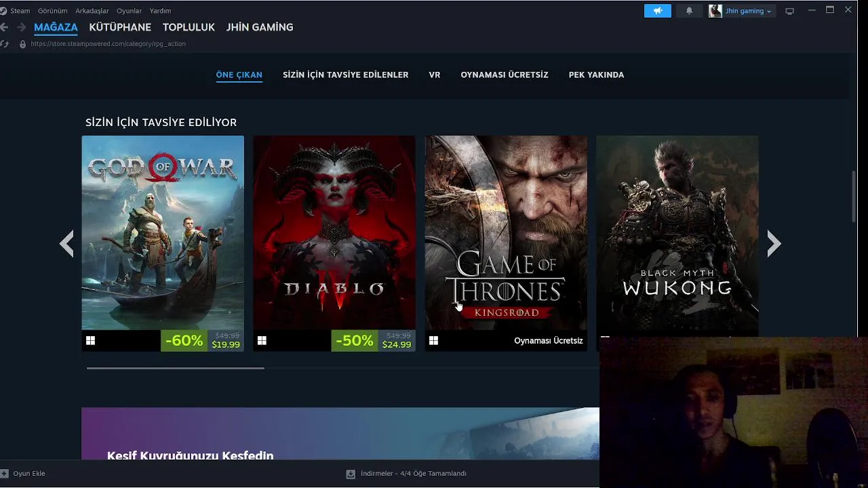
Task: Go back with the back arrow
Action: point(4,27)
